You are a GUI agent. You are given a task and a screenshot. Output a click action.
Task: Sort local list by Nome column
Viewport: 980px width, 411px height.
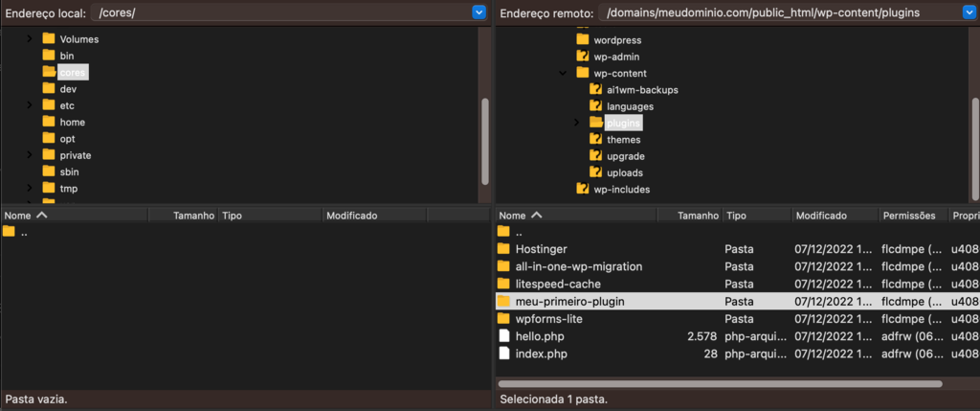click(74, 216)
